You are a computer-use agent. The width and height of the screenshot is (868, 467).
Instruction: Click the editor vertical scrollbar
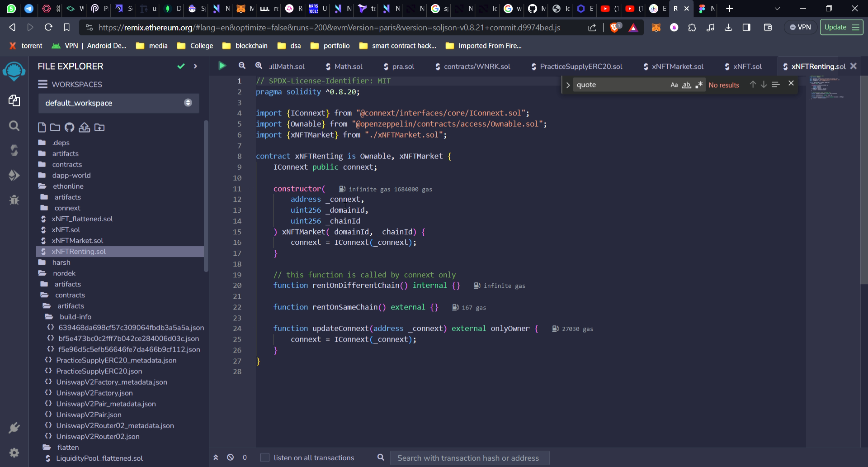pyautogui.click(x=864, y=180)
